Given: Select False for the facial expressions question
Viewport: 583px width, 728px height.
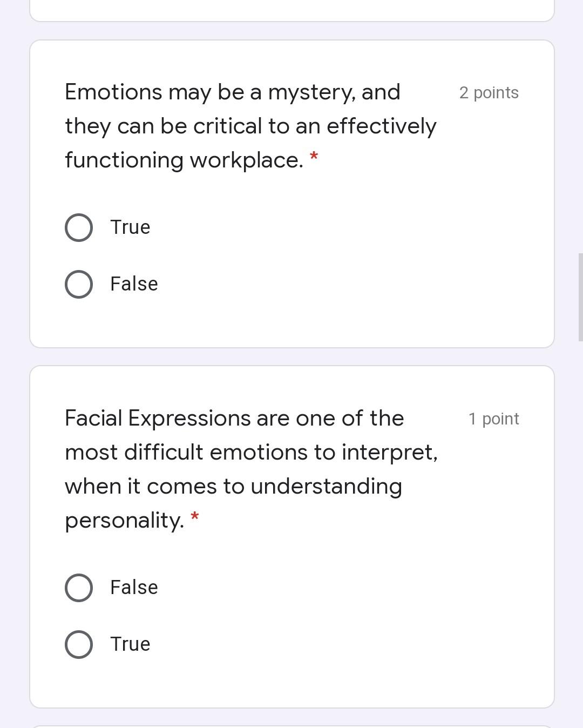Looking at the screenshot, I should pos(78,587).
